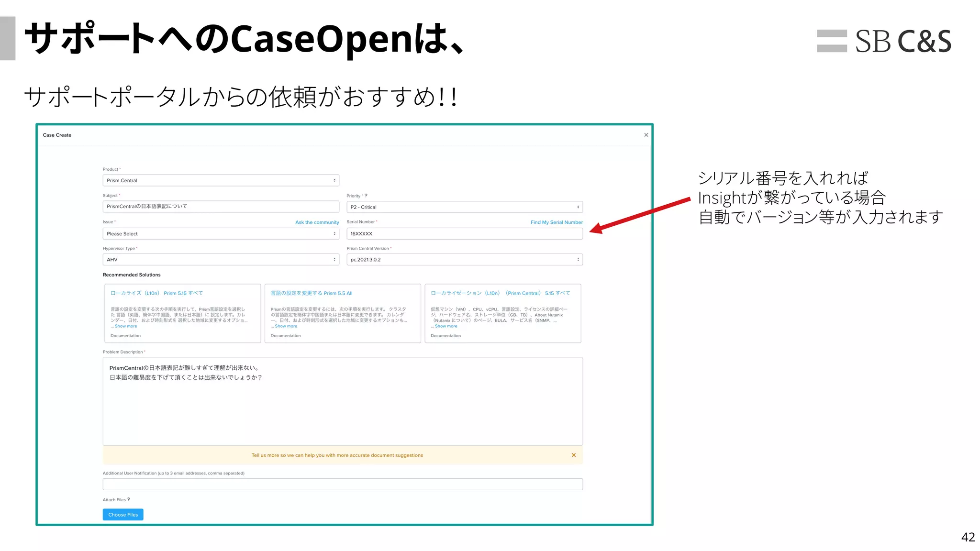
Task: Click the Priority help question mark
Action: [366, 196]
